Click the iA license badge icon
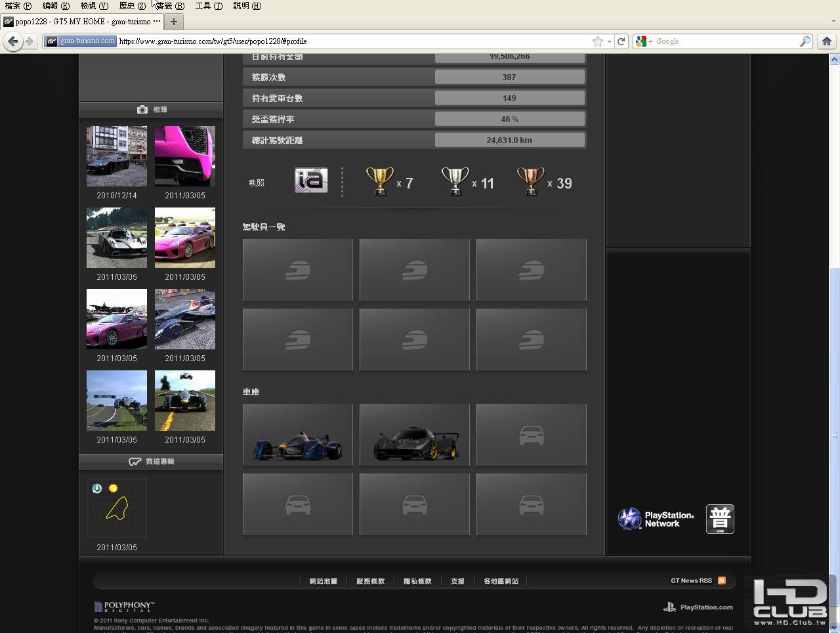Image resolution: width=840 pixels, height=633 pixels. tap(311, 181)
